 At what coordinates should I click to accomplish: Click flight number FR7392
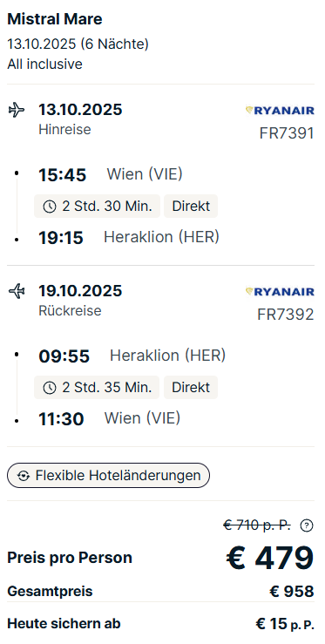pos(286,315)
